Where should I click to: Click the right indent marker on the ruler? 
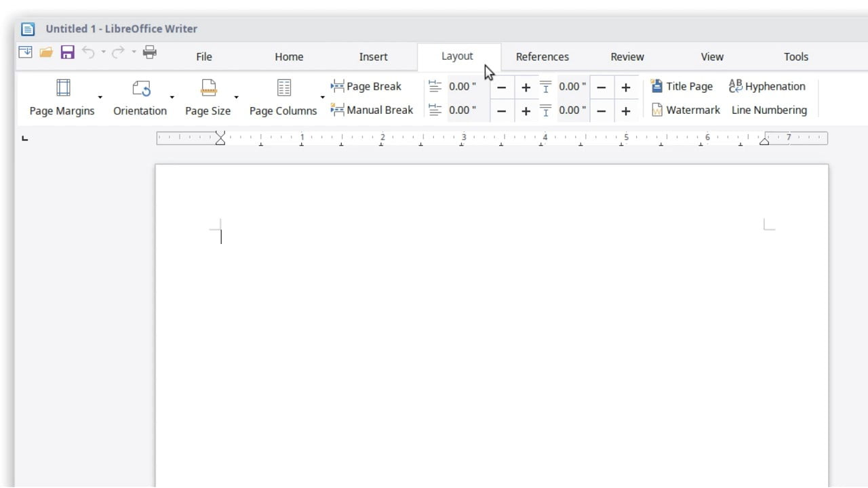coord(764,141)
